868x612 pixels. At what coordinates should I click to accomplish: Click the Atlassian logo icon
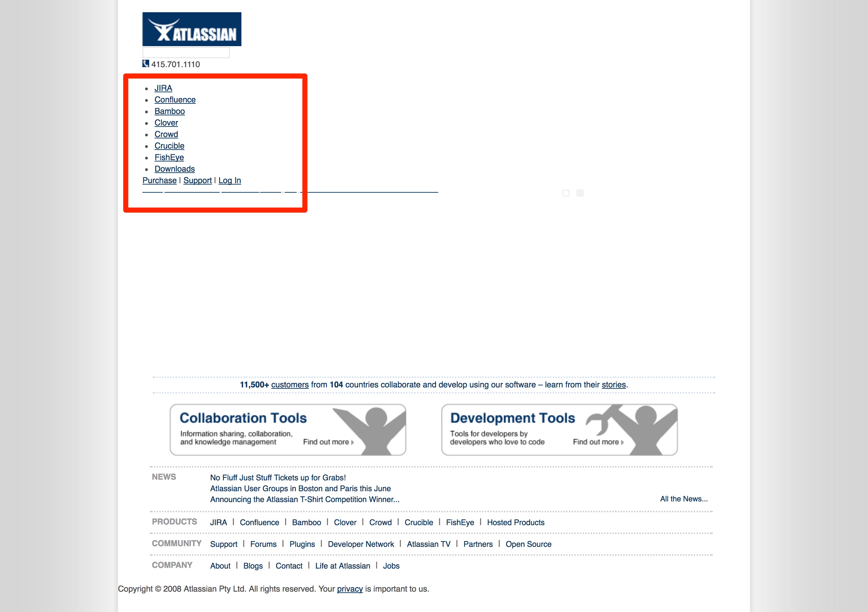coord(193,27)
